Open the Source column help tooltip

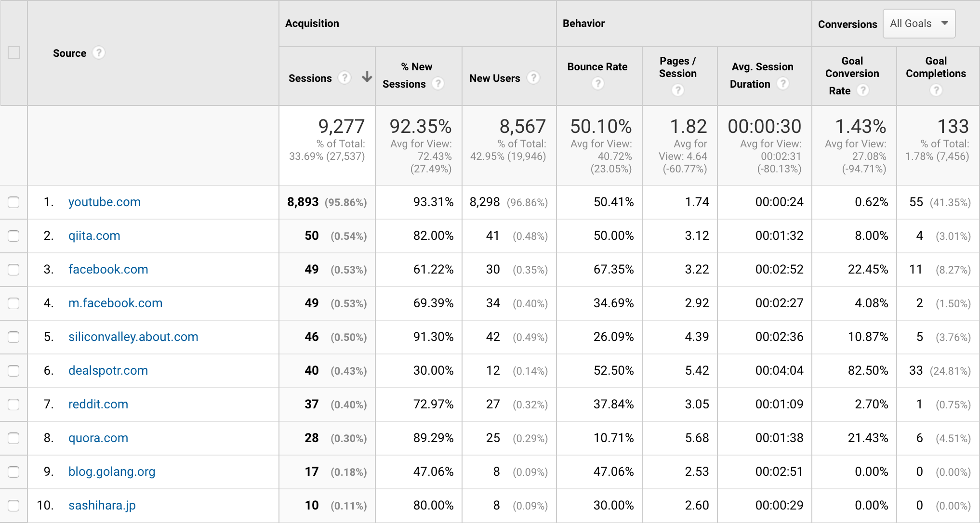pyautogui.click(x=99, y=53)
